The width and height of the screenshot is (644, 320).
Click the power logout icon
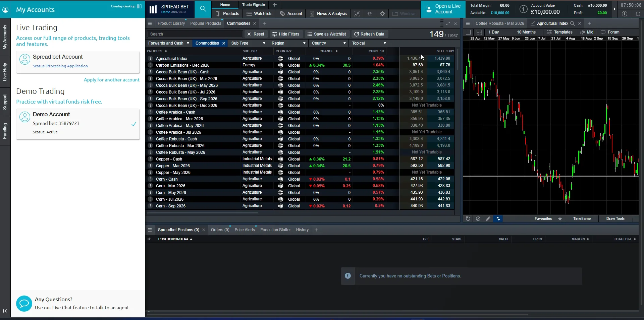point(638,14)
